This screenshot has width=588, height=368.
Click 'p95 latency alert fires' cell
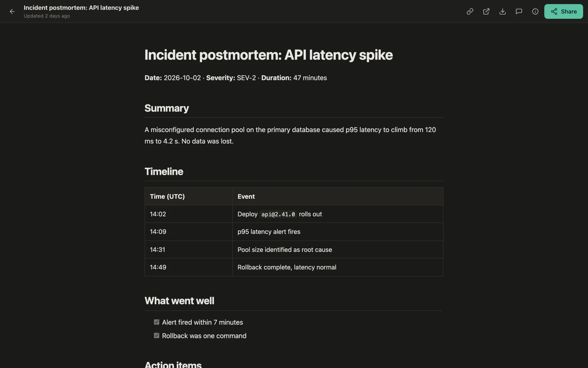click(x=338, y=232)
